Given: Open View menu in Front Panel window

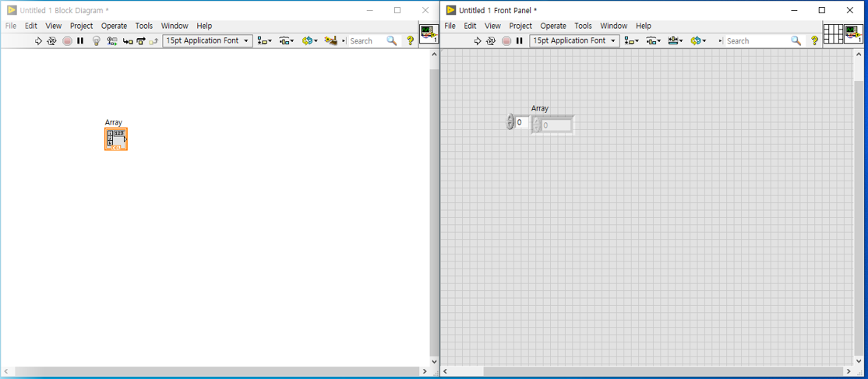Looking at the screenshot, I should (x=492, y=26).
